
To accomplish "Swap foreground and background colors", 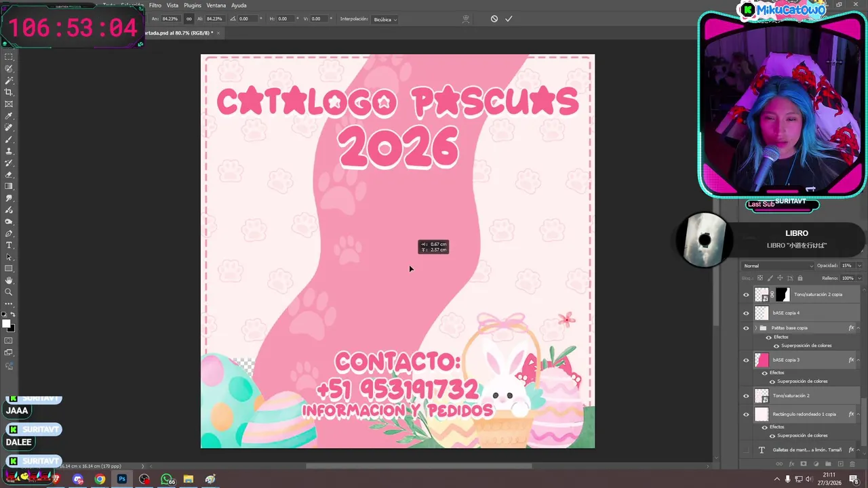I will coord(14,316).
